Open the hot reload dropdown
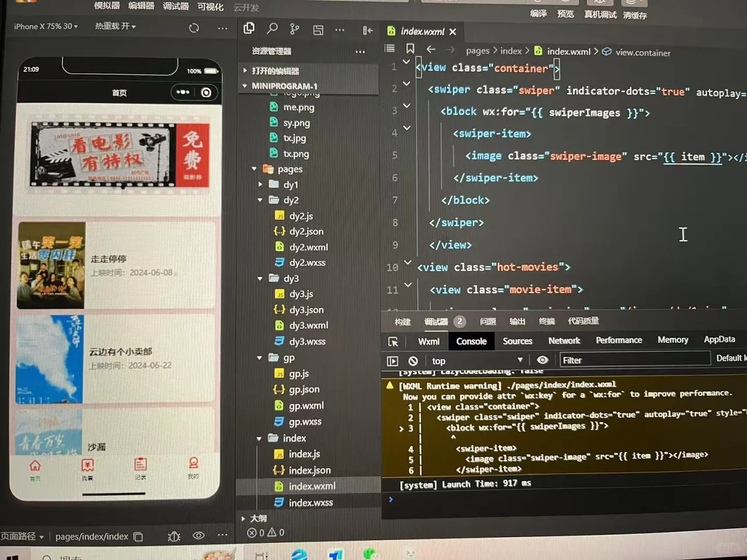This screenshot has width=747, height=560. click(x=115, y=26)
